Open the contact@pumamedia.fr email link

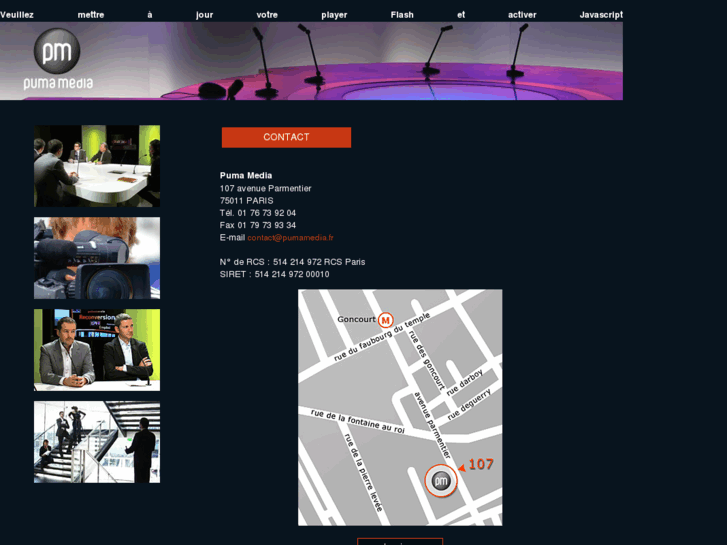tap(290, 237)
